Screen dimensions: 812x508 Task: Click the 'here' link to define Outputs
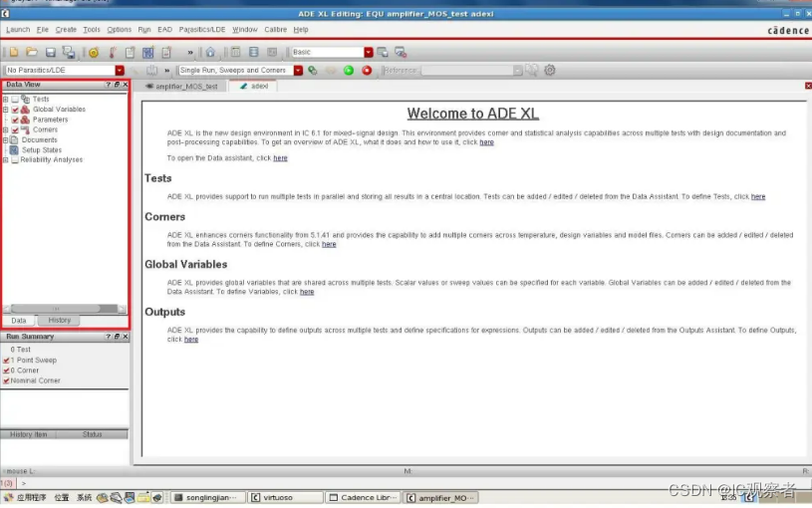191,340
